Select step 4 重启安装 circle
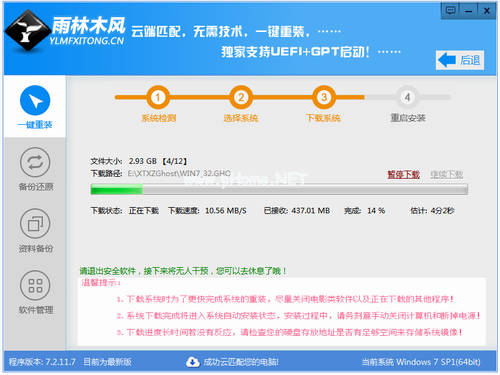The height and width of the screenshot is (375, 500). click(x=407, y=97)
